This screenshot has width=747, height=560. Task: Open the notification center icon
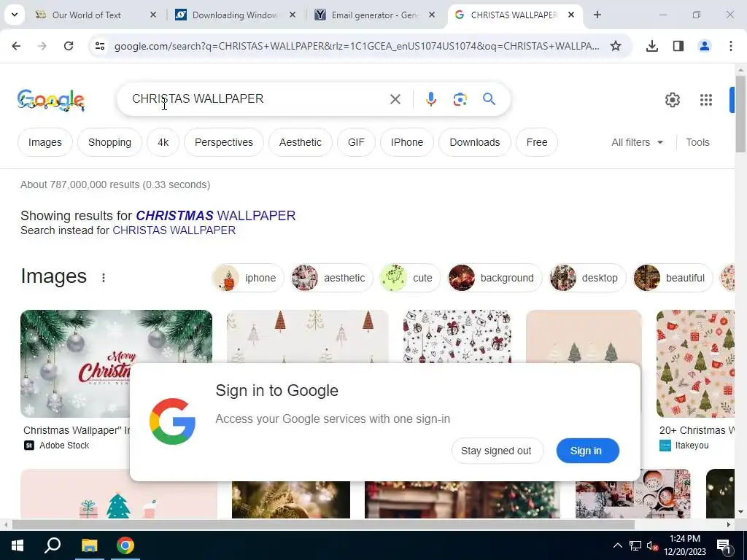(724, 545)
